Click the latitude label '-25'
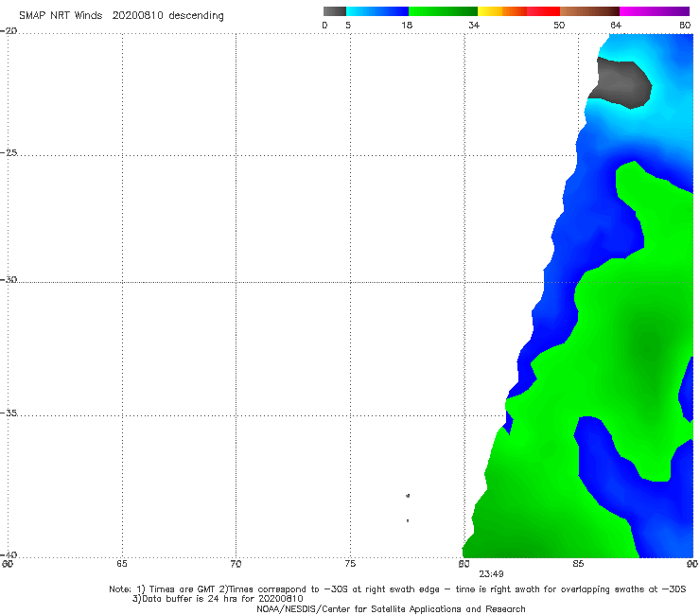The height and width of the screenshot is (615, 700). click(x=9, y=152)
